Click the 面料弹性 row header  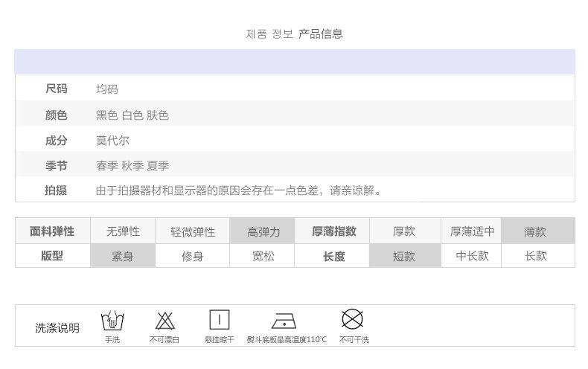tap(53, 231)
